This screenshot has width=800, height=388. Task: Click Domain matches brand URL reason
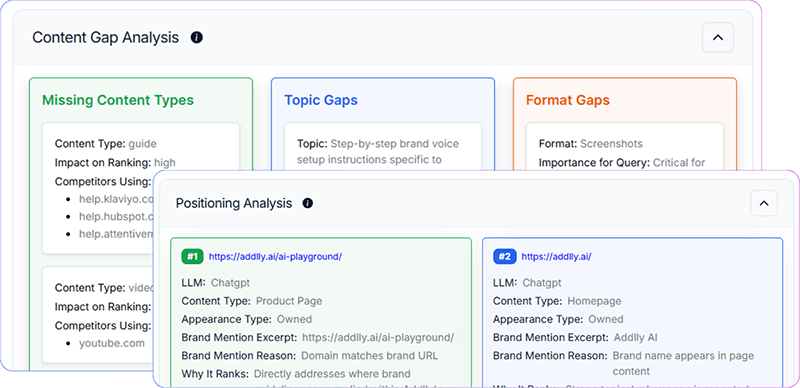tap(370, 355)
